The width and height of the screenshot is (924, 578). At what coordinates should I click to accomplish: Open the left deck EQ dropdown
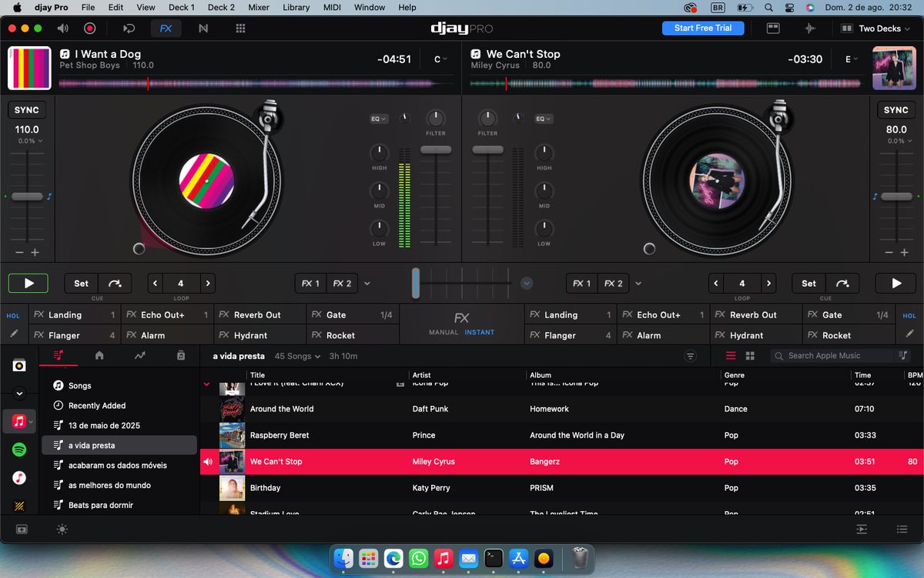coord(379,119)
